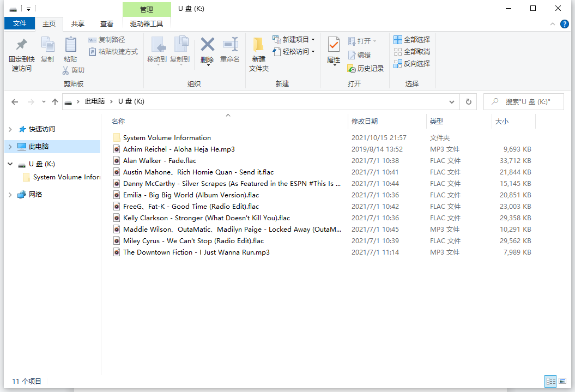
Task: Sort by the Size (大小) column
Action: 501,122
